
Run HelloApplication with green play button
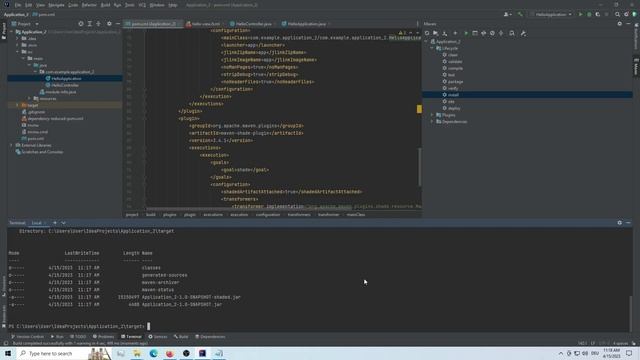[580, 14]
